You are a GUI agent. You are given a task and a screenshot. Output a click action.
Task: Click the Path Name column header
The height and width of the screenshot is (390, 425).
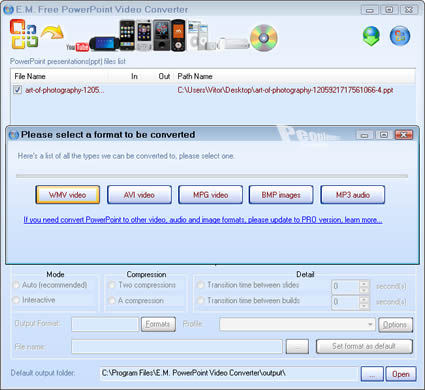[195, 76]
